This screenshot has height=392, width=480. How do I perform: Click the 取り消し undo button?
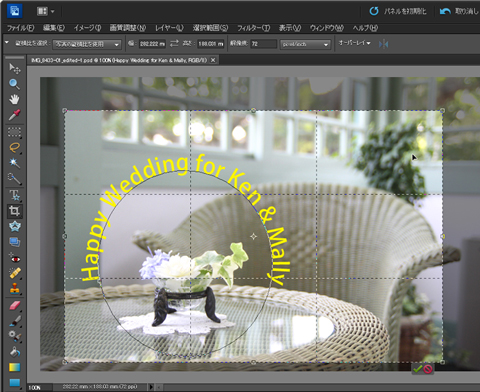pos(459,11)
